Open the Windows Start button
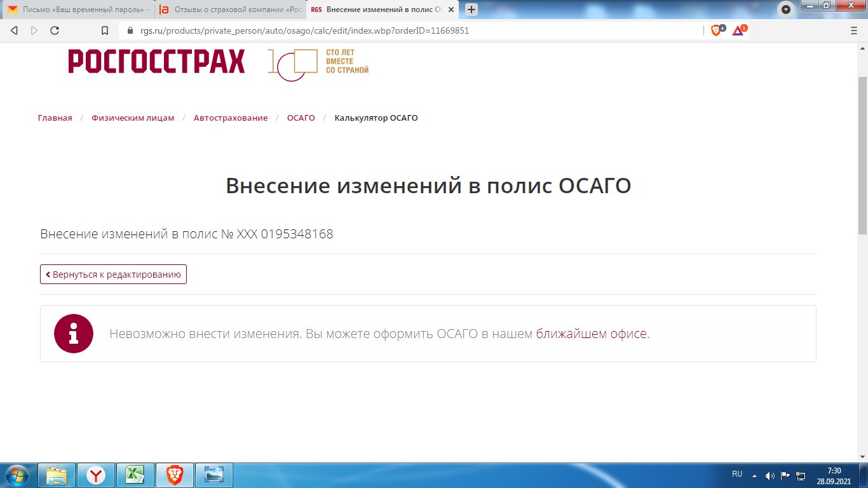868x488 pixels. point(17,475)
